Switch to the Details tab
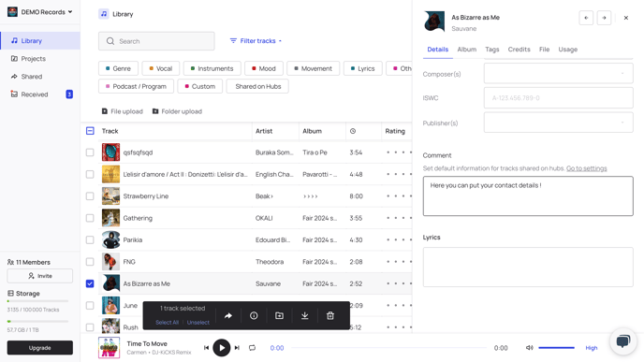This screenshot has width=644, height=362. pyautogui.click(x=437, y=50)
